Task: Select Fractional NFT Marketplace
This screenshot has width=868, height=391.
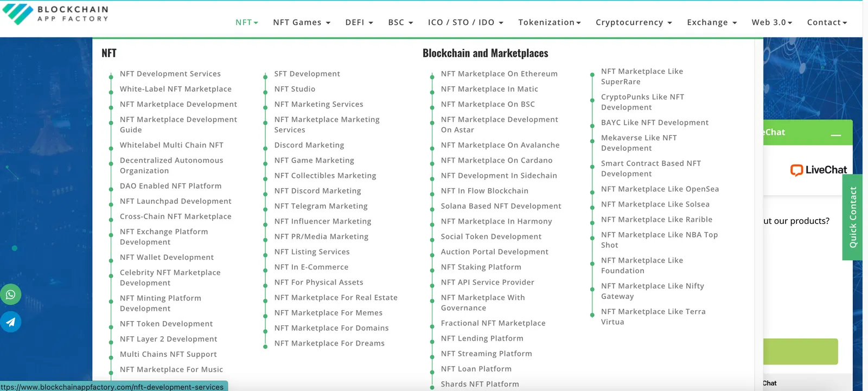Action: (x=493, y=323)
